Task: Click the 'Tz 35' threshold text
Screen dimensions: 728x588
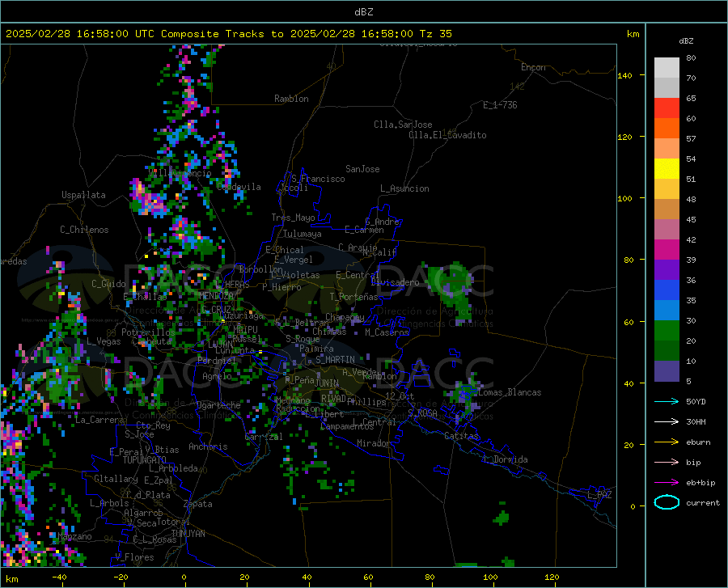Action: tap(435, 34)
